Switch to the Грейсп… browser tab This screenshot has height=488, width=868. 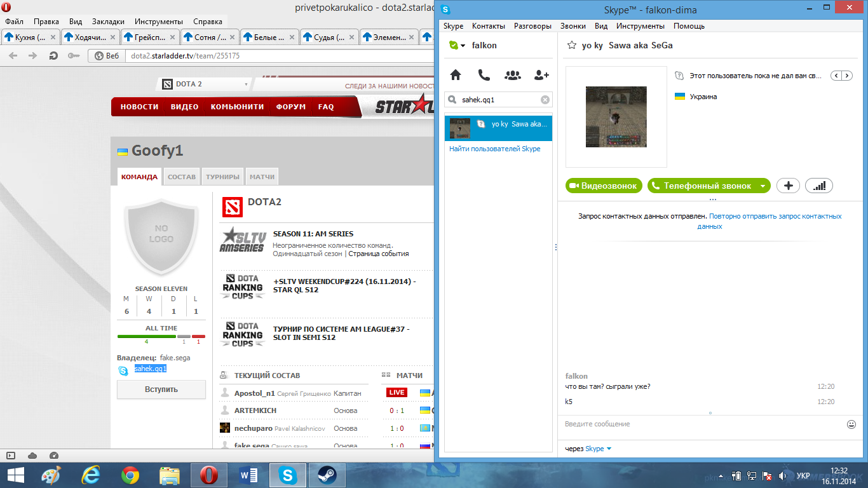(150, 37)
